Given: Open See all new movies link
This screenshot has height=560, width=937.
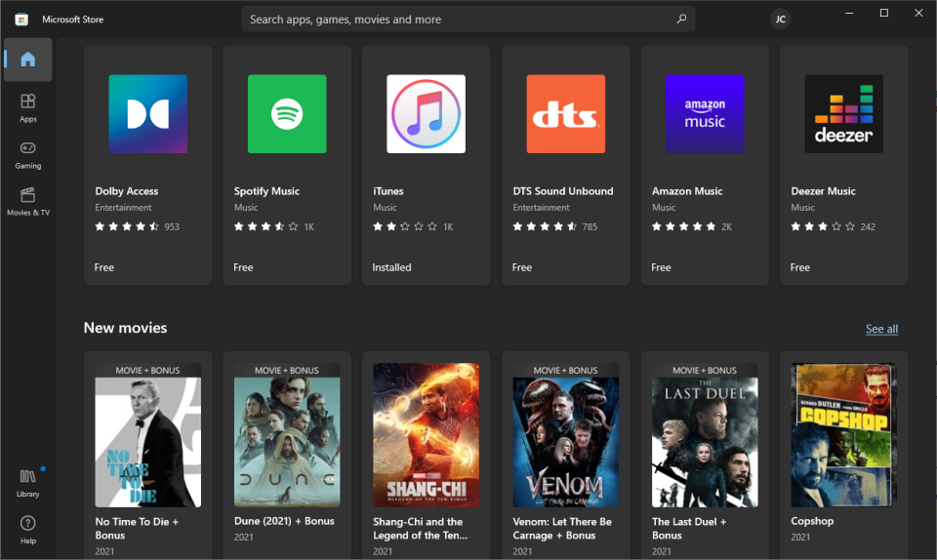Looking at the screenshot, I should point(881,329).
